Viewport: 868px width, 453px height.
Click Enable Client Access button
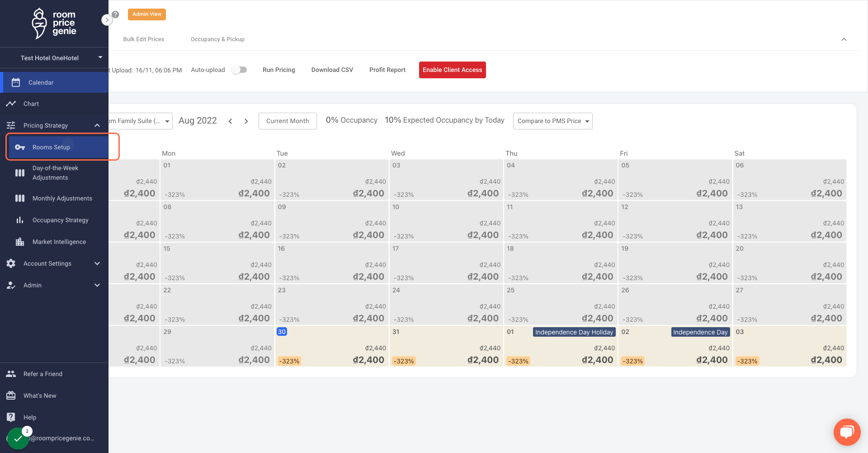click(x=453, y=70)
